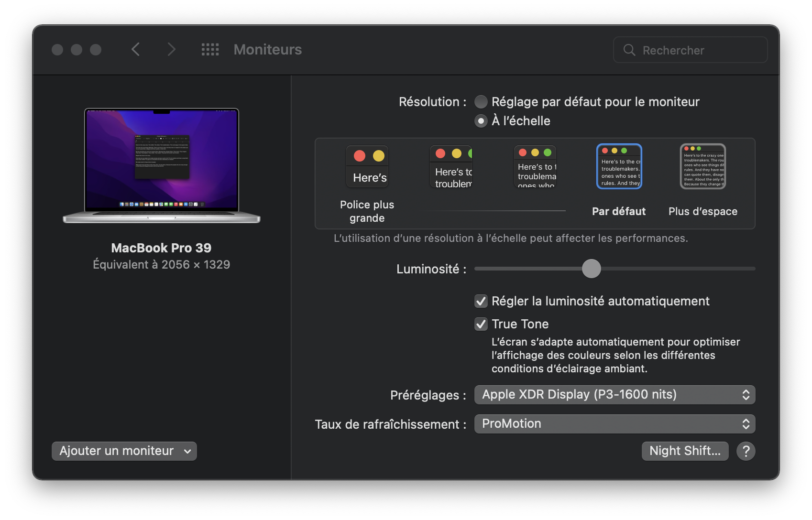Pick the middle resolution scaling option
Image resolution: width=812 pixels, height=520 pixels.
535,166
